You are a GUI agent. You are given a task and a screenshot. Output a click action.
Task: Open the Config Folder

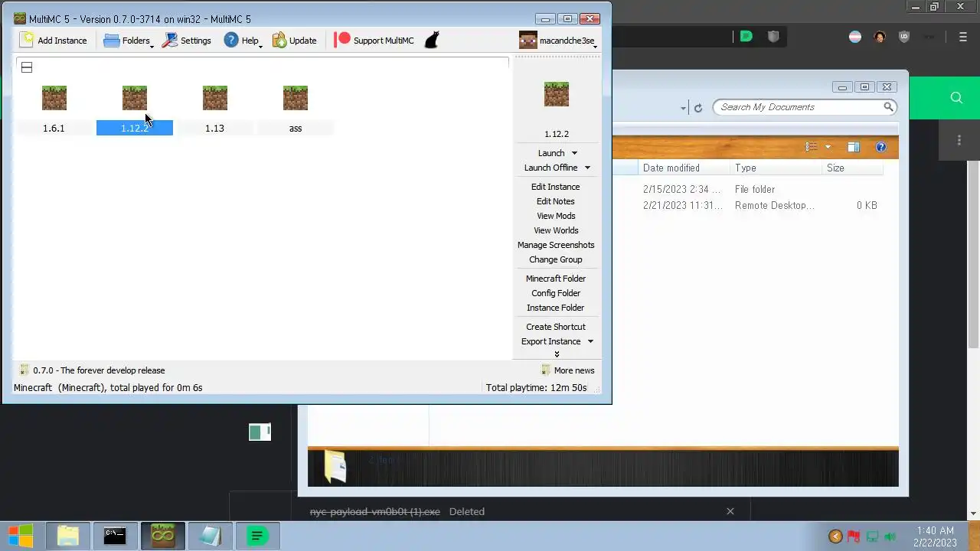pyautogui.click(x=556, y=293)
